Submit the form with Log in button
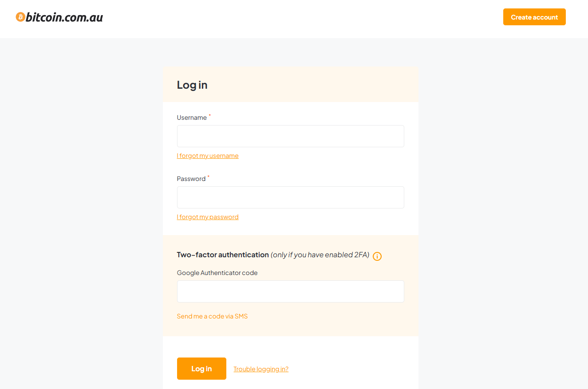This screenshot has height=389, width=588. (x=201, y=369)
